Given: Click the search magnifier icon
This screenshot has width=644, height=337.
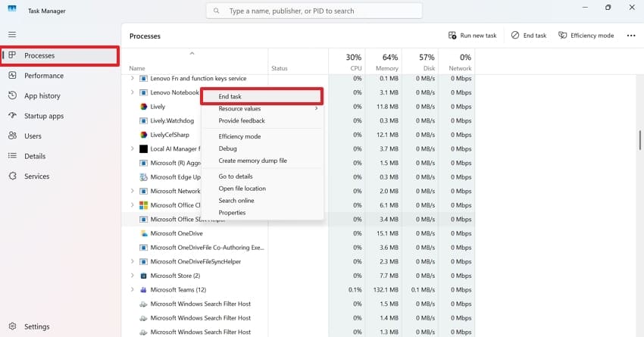Looking at the screenshot, I should click(x=216, y=11).
